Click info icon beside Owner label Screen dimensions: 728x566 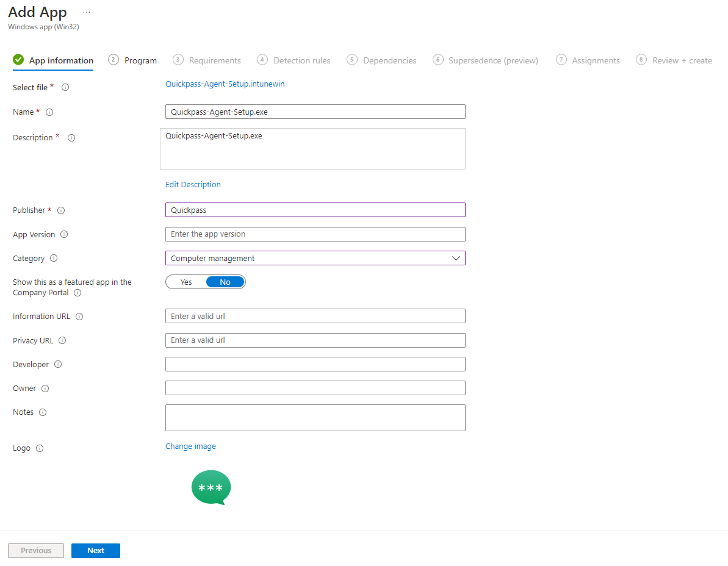(45, 389)
